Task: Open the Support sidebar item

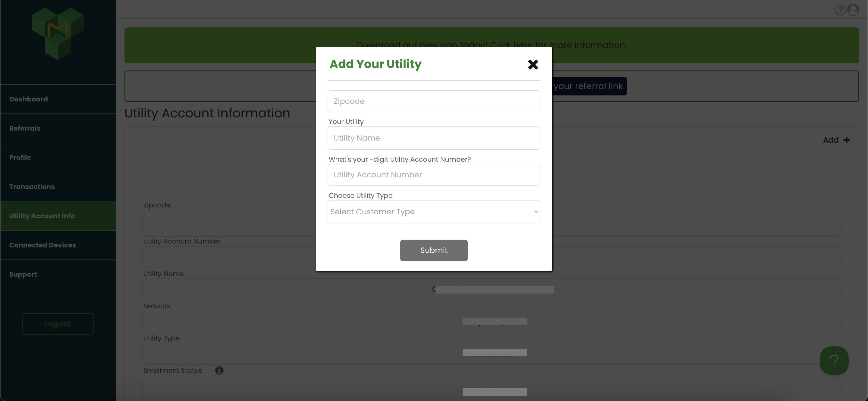Action: point(58,274)
